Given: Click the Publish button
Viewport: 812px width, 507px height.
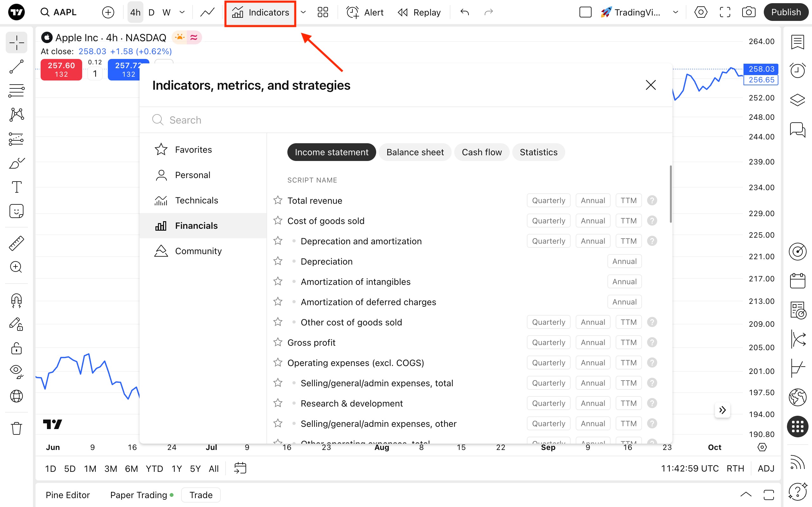Looking at the screenshot, I should (785, 12).
